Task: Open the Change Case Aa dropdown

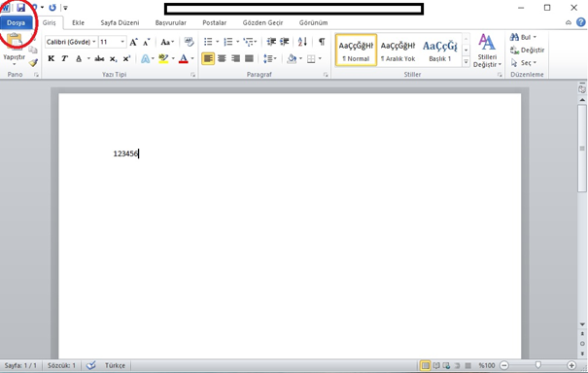Action: tap(167, 42)
